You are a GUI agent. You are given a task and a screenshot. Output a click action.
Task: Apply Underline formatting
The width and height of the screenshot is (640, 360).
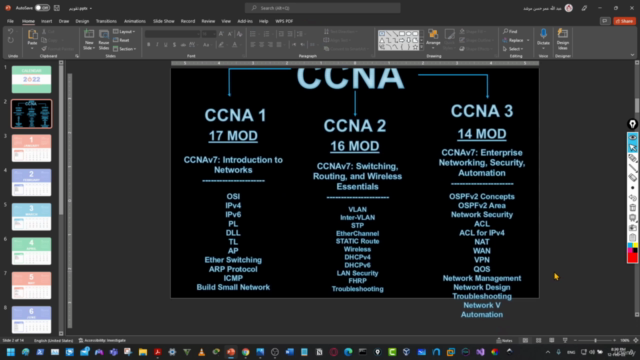click(x=165, y=44)
